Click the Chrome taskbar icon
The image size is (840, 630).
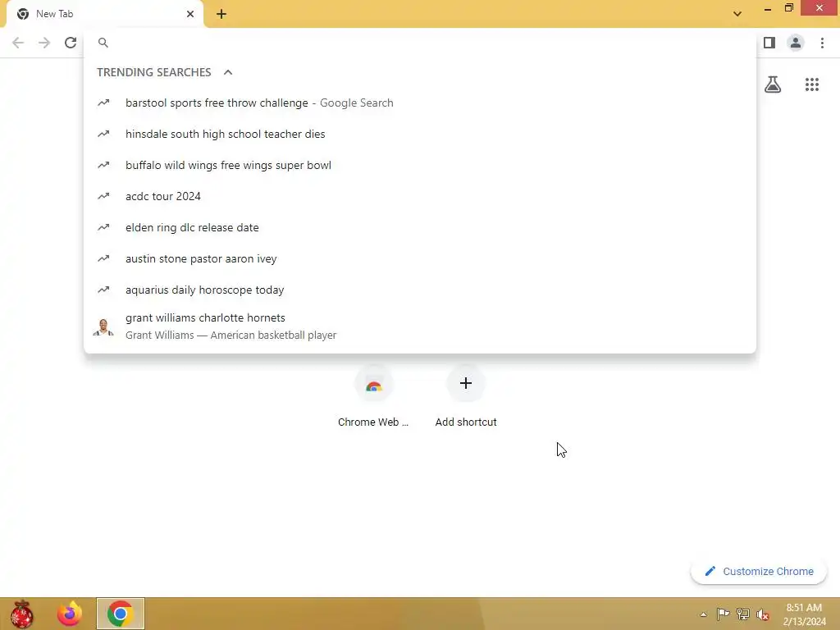(121, 614)
